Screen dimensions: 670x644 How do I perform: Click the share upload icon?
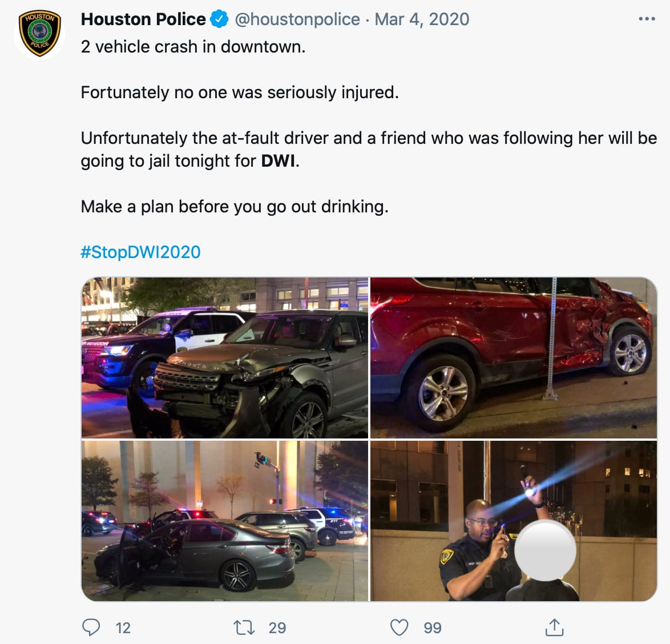554,627
